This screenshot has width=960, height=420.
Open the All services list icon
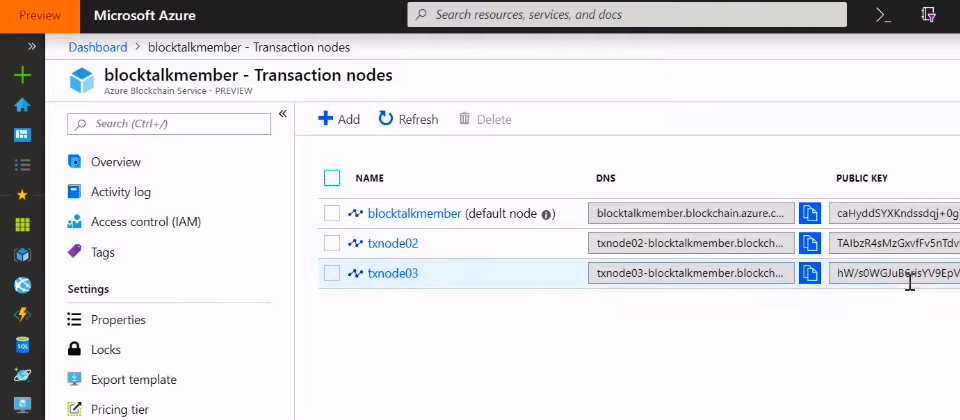(23, 165)
